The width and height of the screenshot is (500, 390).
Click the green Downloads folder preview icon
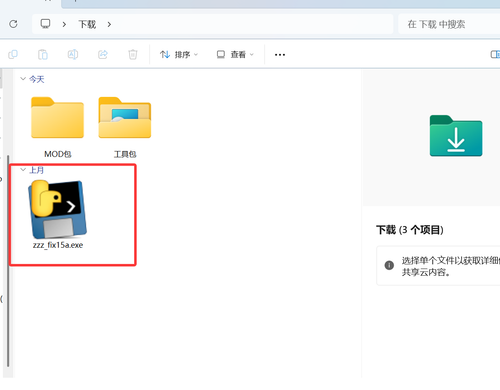(456, 136)
